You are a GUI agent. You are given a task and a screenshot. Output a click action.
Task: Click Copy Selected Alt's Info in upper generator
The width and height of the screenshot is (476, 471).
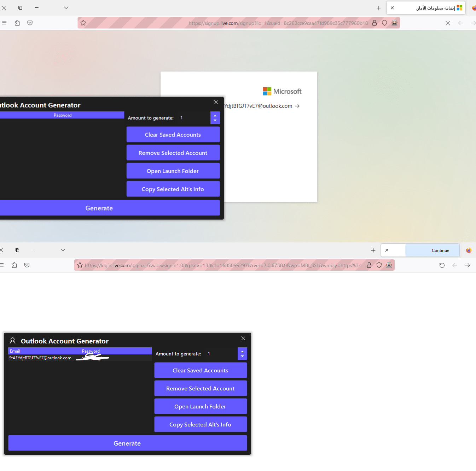point(173,189)
